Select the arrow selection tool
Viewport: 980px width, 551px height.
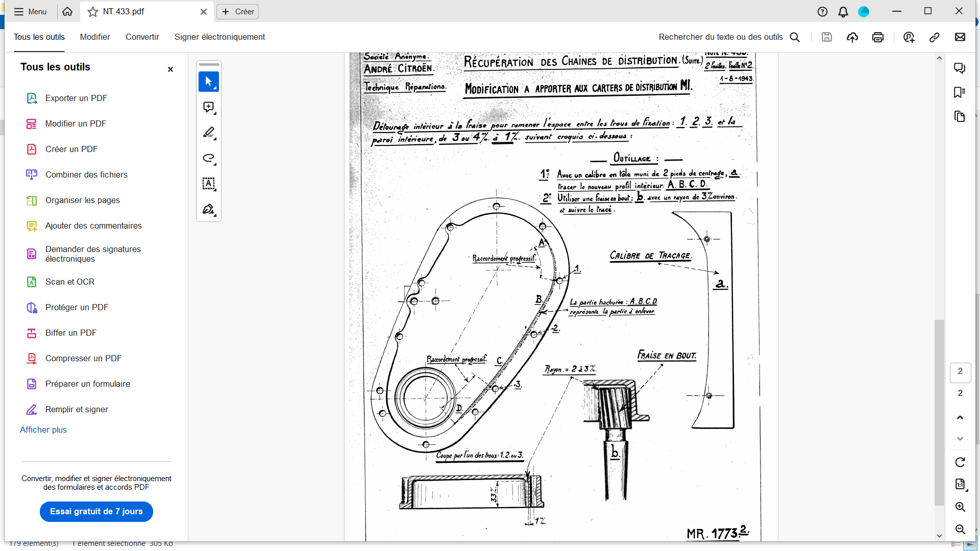point(208,82)
